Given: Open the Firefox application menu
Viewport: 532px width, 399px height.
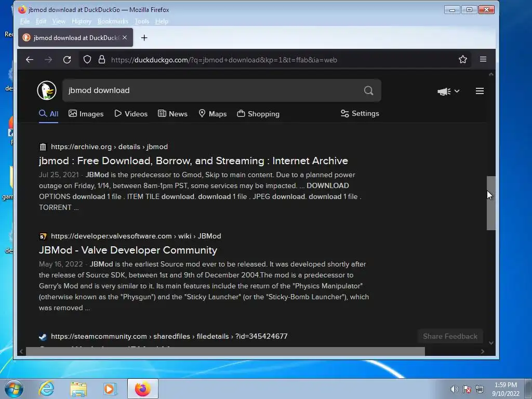Looking at the screenshot, I should click(483, 59).
